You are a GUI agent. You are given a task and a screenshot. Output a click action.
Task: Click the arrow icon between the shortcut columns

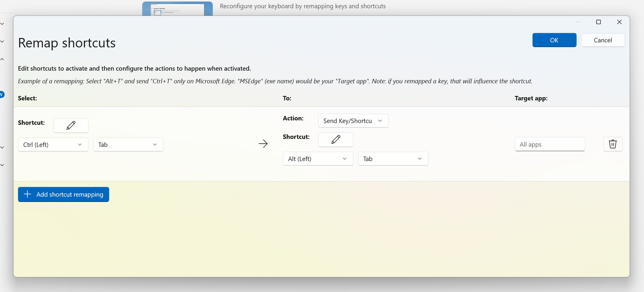click(x=263, y=144)
